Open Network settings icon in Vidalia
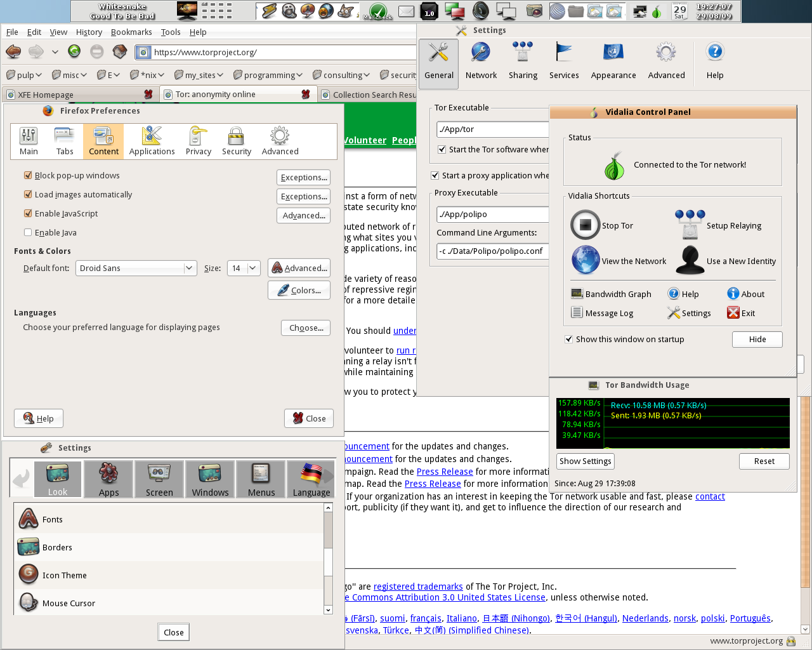 pos(481,62)
